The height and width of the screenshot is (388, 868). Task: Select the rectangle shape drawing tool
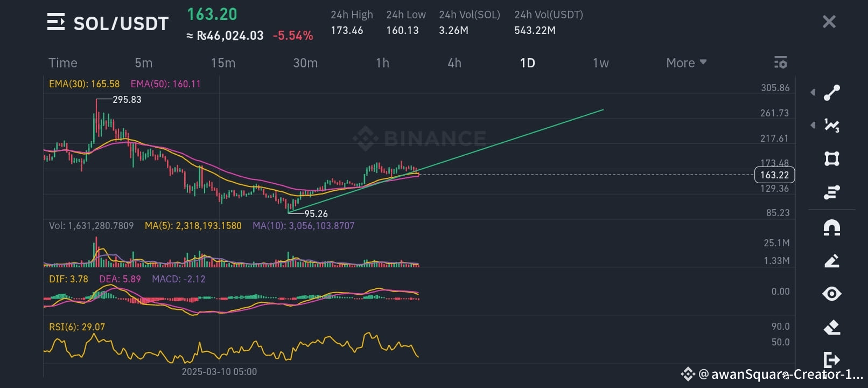tap(832, 159)
